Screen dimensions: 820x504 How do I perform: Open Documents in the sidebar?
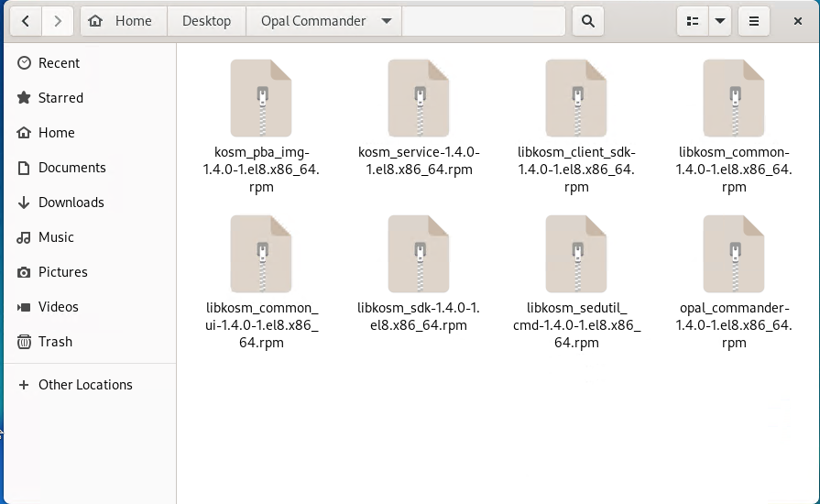[x=90, y=168]
